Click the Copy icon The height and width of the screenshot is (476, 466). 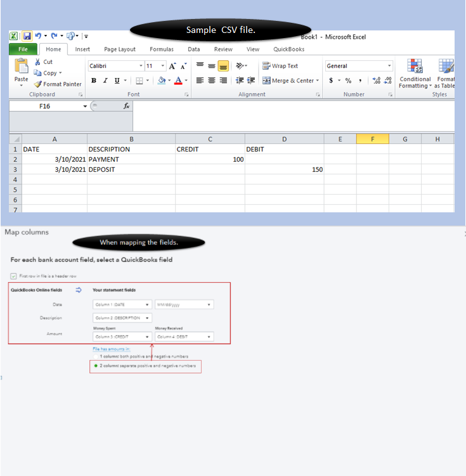(37, 73)
